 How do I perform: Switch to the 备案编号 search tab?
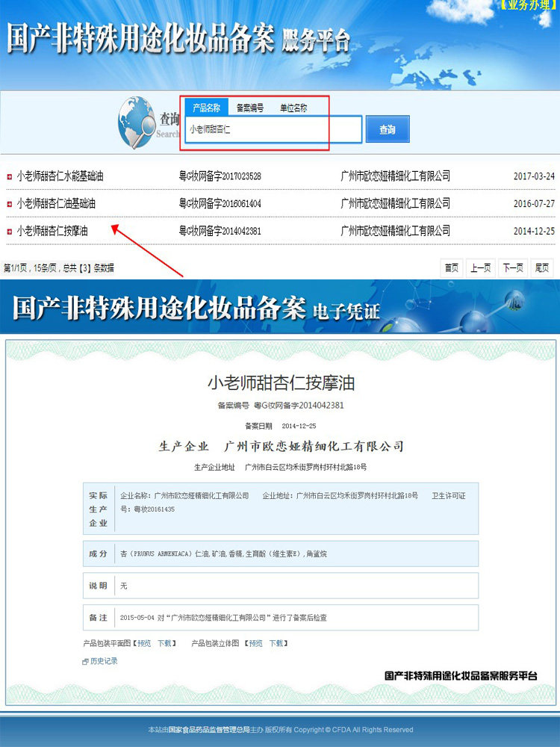250,108
